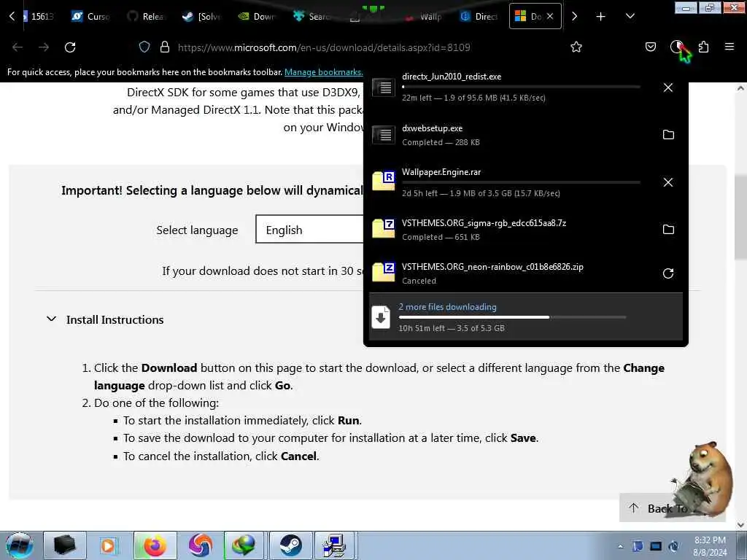Cancel the Wallpaper.Engine.rar download
The image size is (747, 560).
point(668,182)
